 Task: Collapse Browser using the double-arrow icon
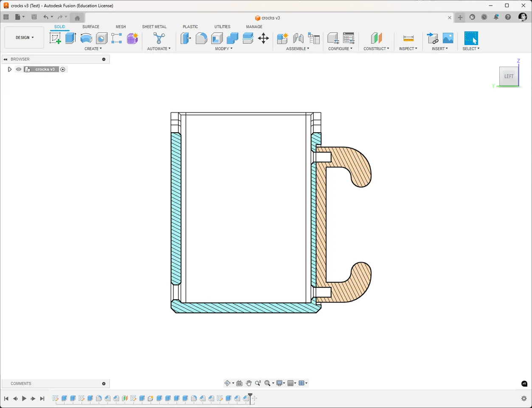6,59
